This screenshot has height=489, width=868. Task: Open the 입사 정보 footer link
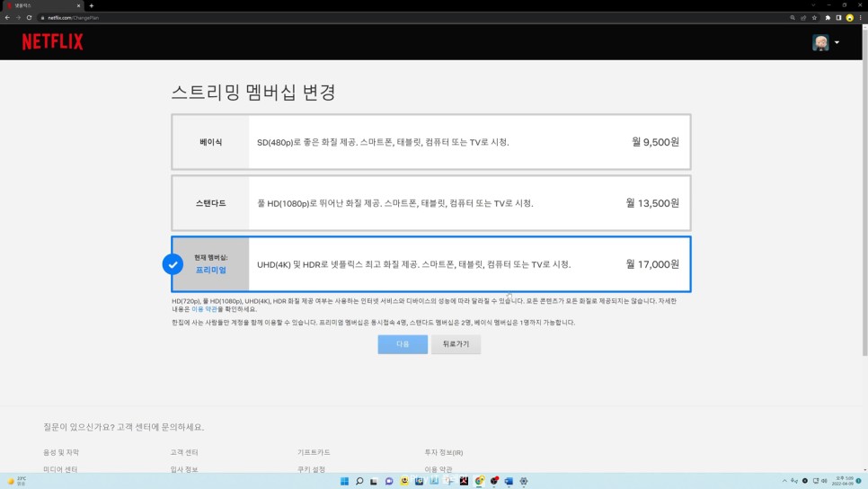coord(184,469)
